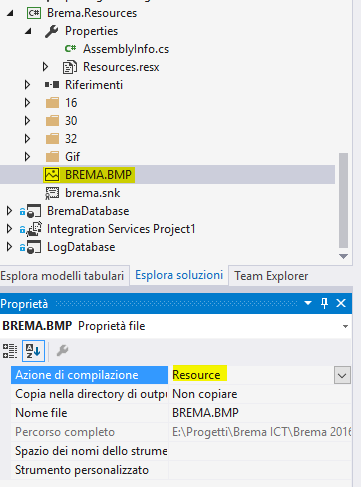Viewport: 361px width, 487px height.
Task: Select the 30 folder label
Action: coord(71,121)
